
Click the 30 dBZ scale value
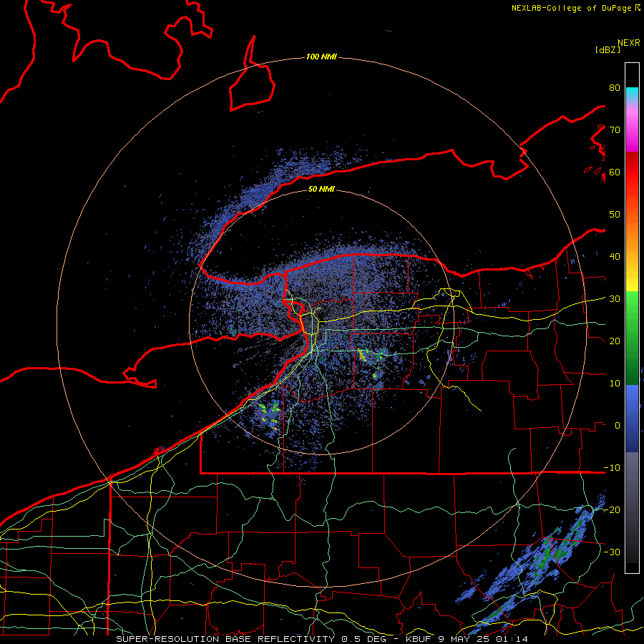click(x=615, y=299)
